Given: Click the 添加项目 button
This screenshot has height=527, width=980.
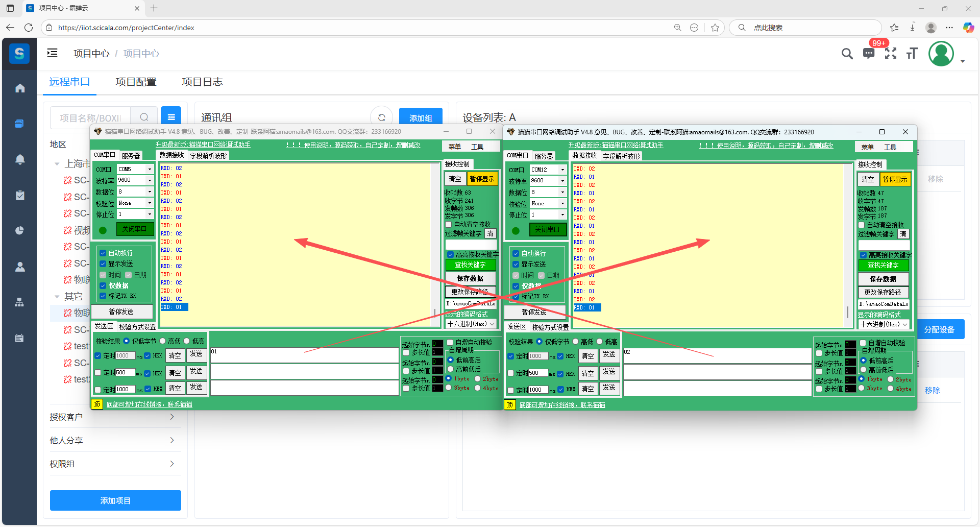Looking at the screenshot, I should (x=115, y=500).
